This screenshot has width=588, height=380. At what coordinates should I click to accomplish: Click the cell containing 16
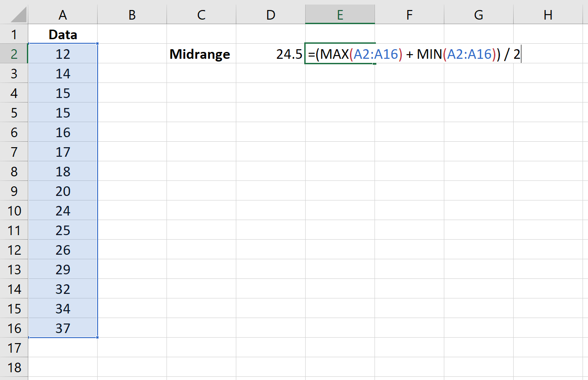(63, 132)
